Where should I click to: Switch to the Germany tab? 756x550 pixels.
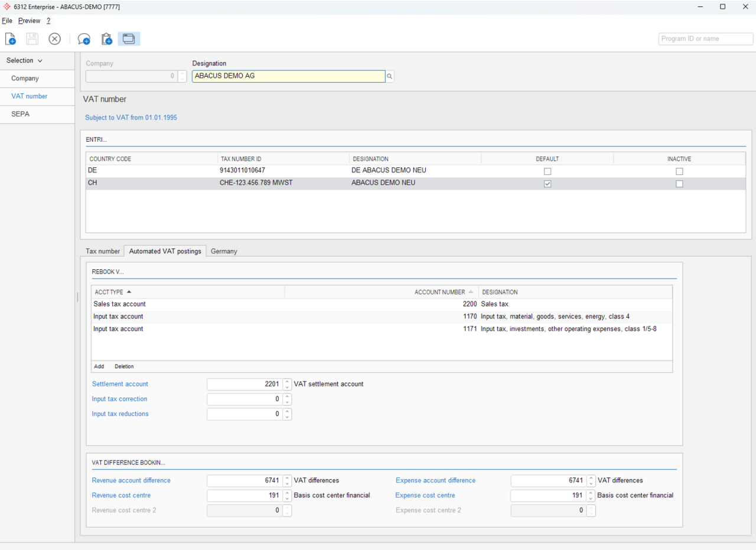224,251
